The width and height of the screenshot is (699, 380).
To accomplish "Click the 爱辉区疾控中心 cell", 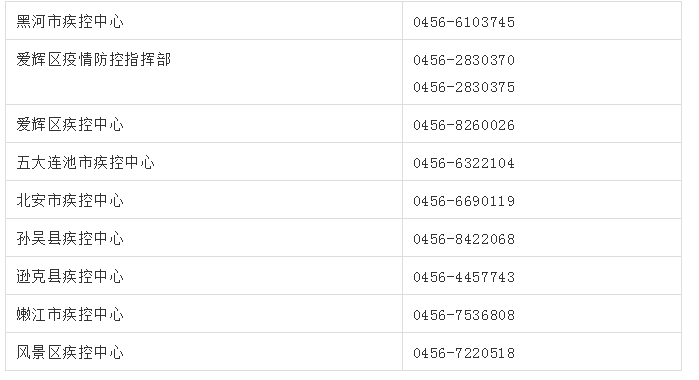I will [204, 124].
